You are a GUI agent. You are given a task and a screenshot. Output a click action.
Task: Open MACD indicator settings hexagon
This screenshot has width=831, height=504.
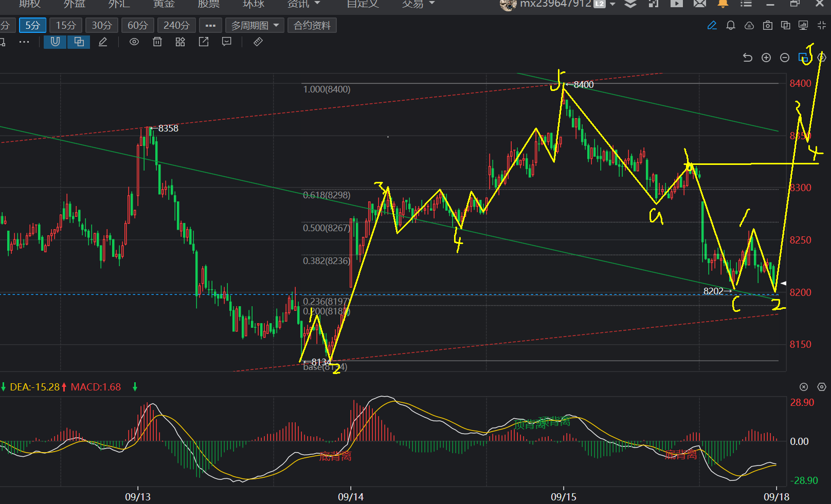pyautogui.click(x=822, y=387)
